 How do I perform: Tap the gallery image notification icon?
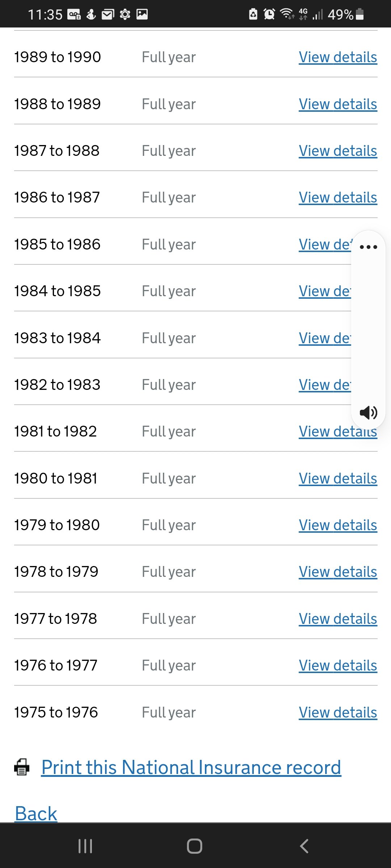[x=142, y=14]
